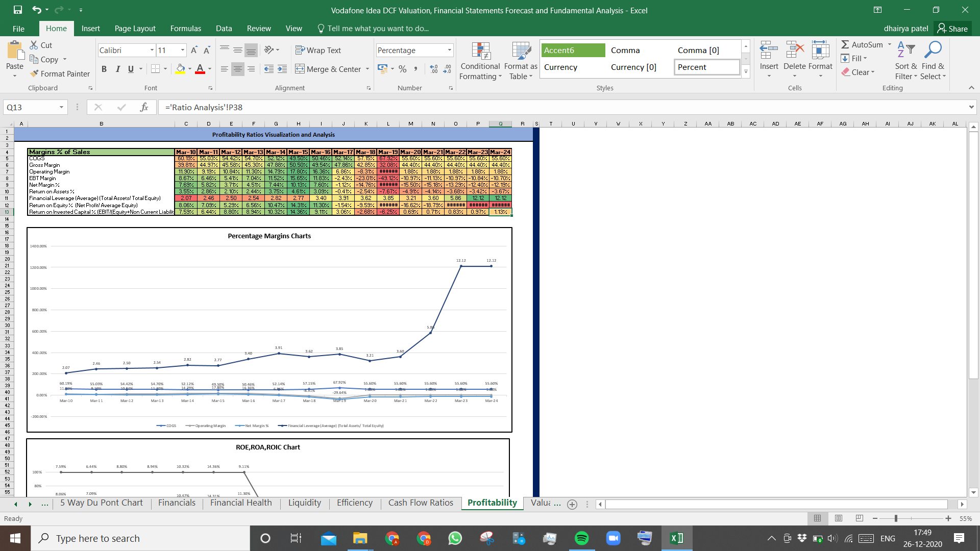Apply the Fill Color bucket icon
This screenshot has width=980, height=551.
click(181, 68)
